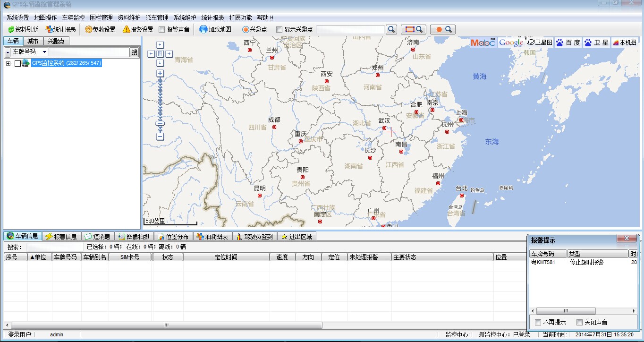The height and width of the screenshot is (342, 644).
Task: Click the map zoom in plus button
Action: pyautogui.click(x=160, y=73)
